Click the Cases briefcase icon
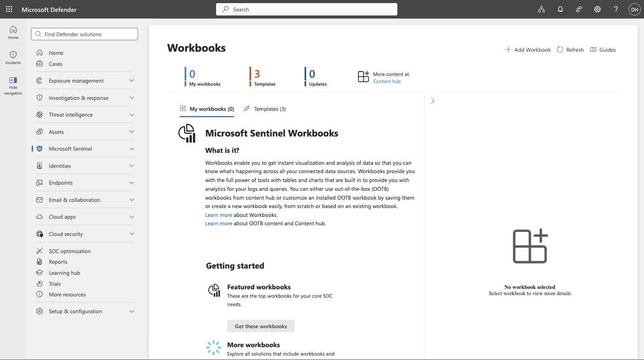The image size is (644, 360). tap(39, 64)
